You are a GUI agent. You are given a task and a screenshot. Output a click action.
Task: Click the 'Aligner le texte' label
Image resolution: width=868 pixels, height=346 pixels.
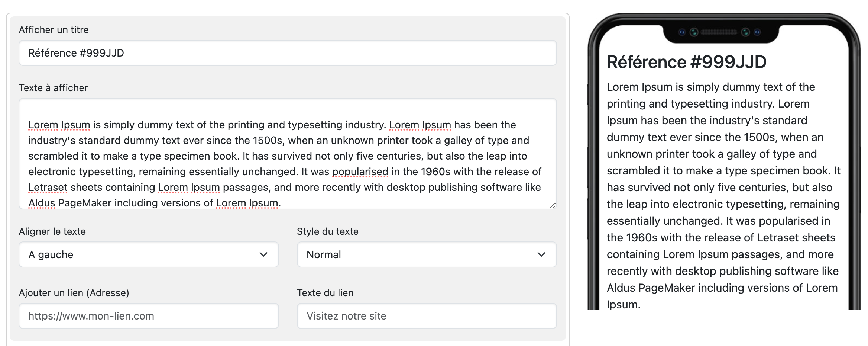point(52,231)
